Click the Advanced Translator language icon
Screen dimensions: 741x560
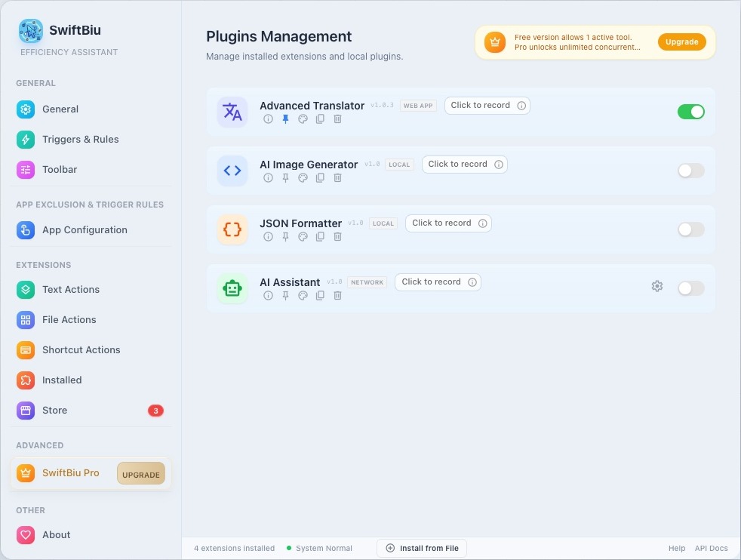232,112
